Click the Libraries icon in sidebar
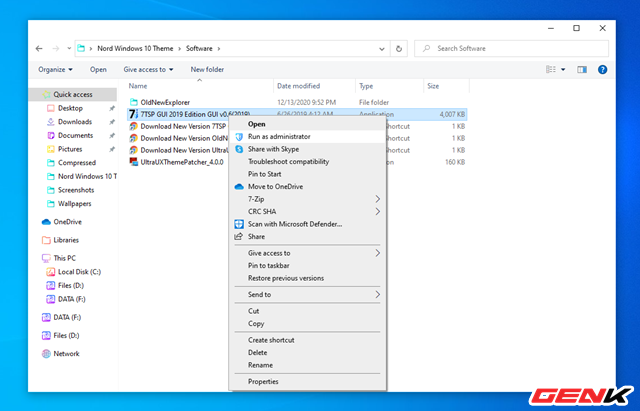Screen dimensions: 640x411 coord(46,240)
